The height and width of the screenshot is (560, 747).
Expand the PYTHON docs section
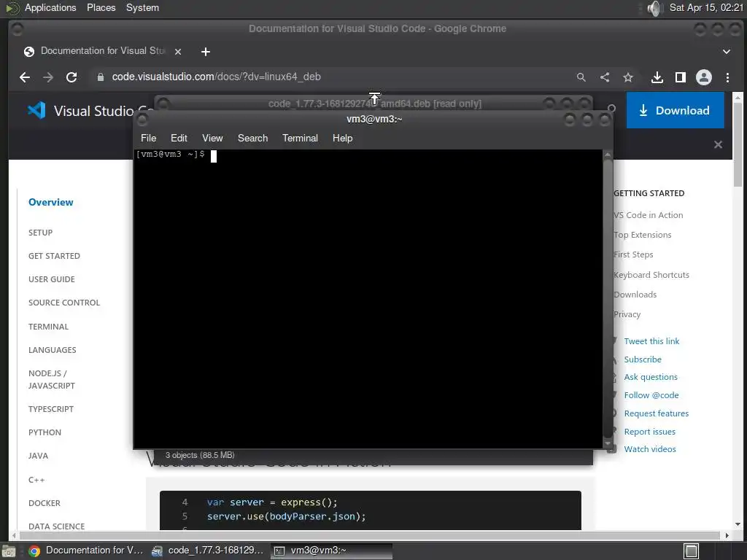(44, 432)
